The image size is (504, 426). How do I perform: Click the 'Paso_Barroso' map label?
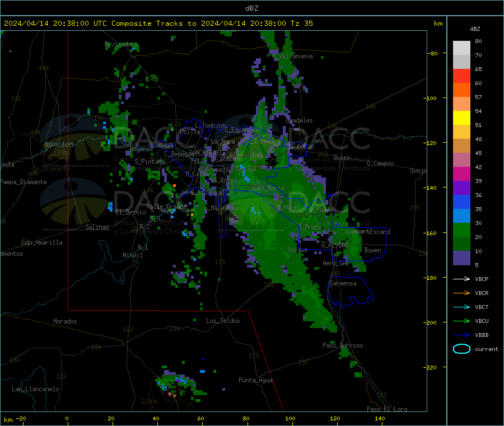[343, 345]
